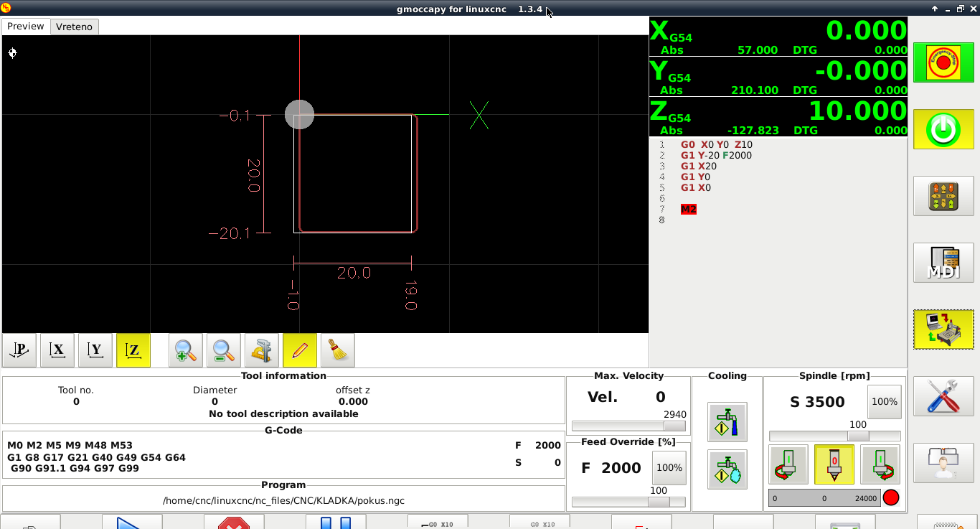Turn on flood coolant
Viewport: 980px width, 529px height.
(x=727, y=422)
